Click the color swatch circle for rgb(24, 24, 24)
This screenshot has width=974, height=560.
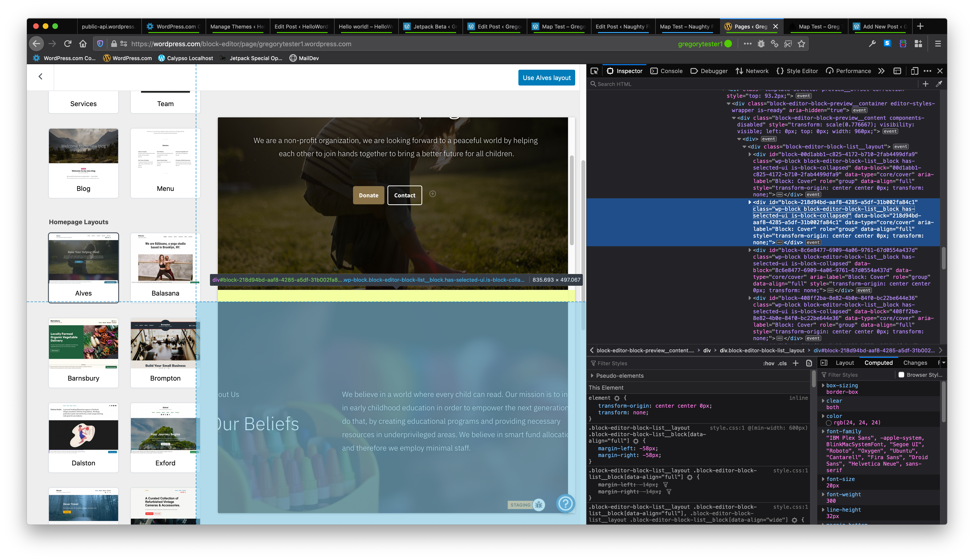pyautogui.click(x=829, y=423)
